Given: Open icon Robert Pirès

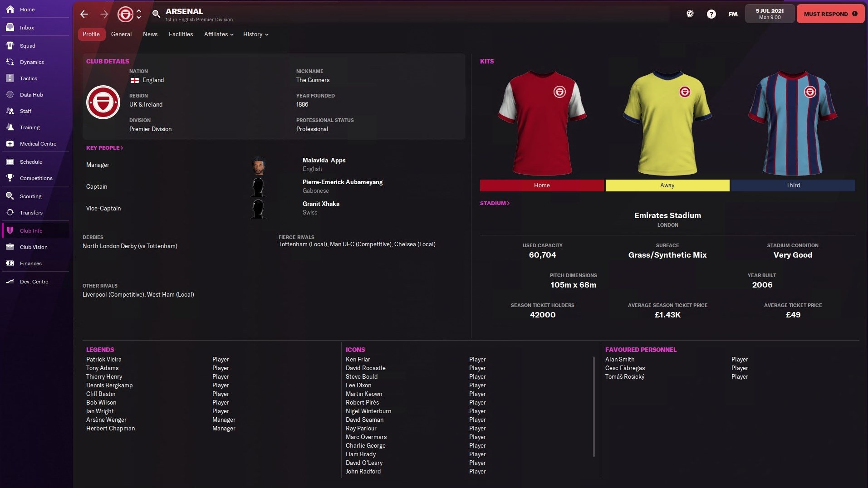Looking at the screenshot, I should point(362,402).
